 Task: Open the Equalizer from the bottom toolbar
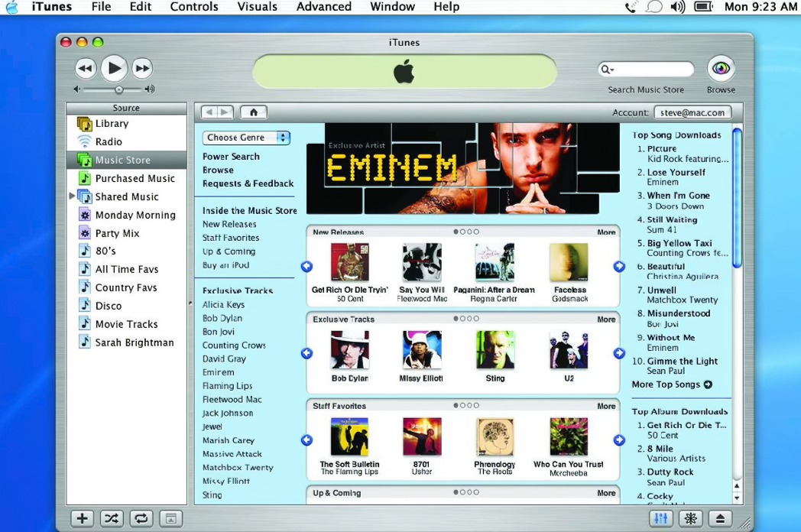point(662,518)
